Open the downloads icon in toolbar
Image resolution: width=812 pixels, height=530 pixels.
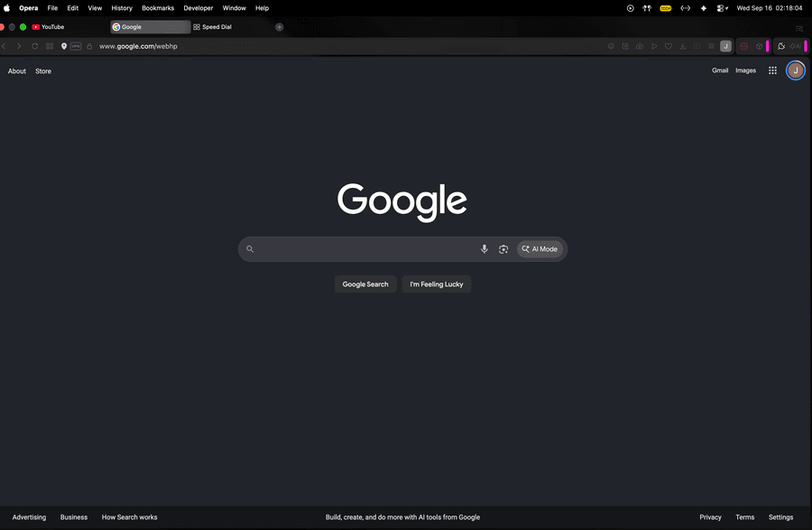683,46
